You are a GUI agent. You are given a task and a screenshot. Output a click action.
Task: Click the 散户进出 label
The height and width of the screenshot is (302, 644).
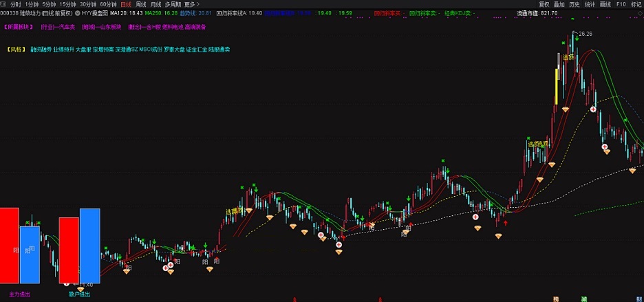[80, 294]
